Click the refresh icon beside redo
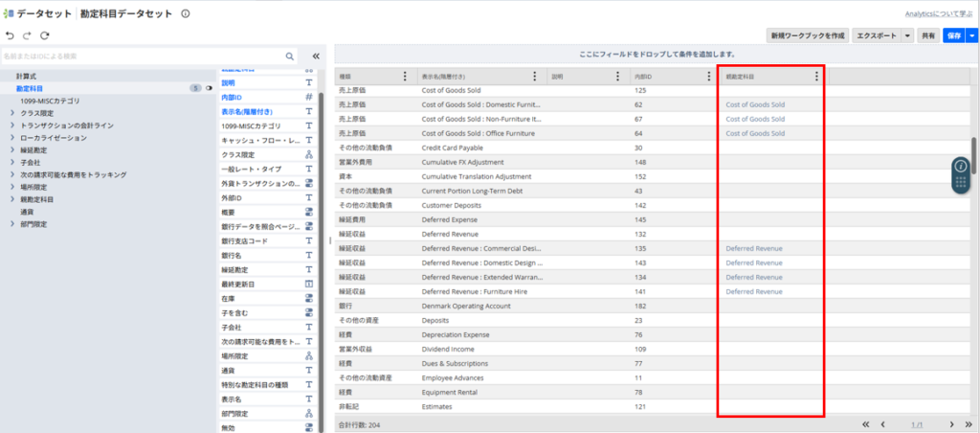The height and width of the screenshot is (433, 980). pos(45,35)
